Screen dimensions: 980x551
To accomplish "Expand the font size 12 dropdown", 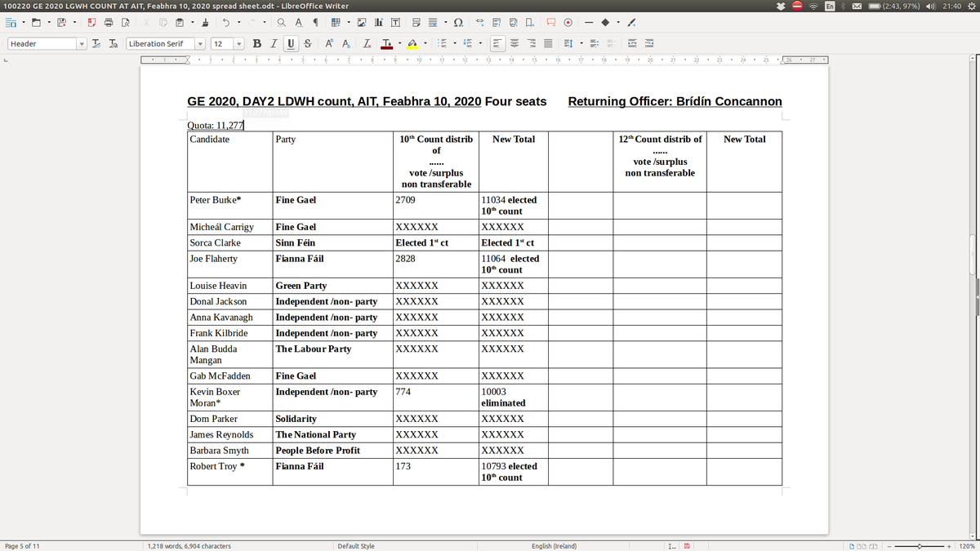I will (238, 43).
